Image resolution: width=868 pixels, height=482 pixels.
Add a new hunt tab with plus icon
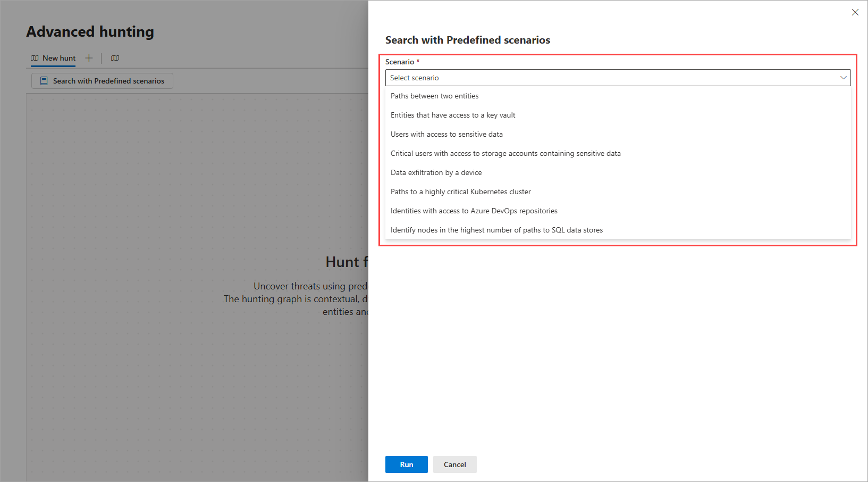click(89, 58)
